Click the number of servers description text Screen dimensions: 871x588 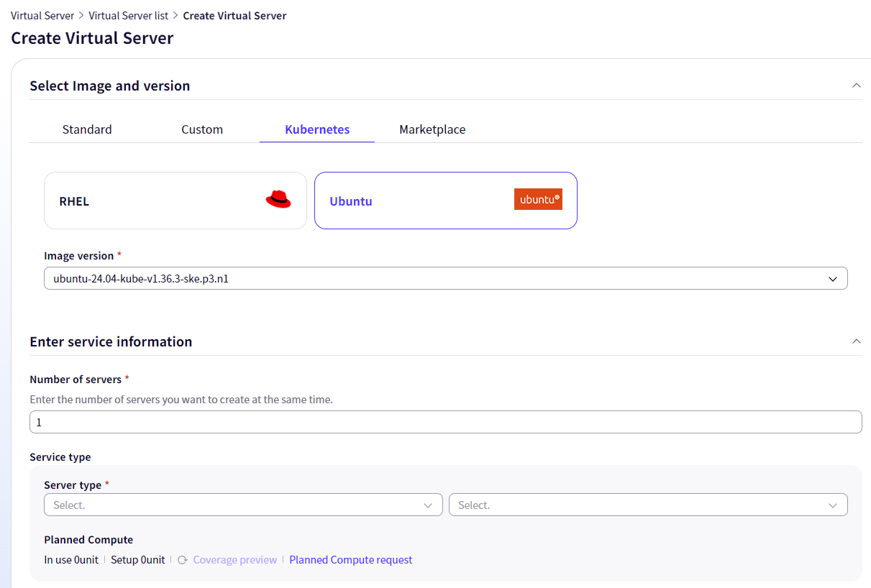181,400
